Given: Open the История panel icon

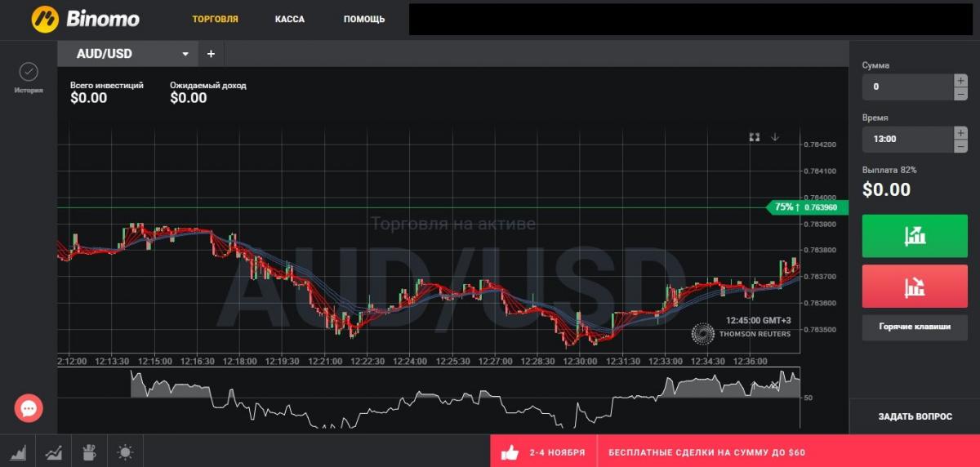Looking at the screenshot, I should pos(29,73).
